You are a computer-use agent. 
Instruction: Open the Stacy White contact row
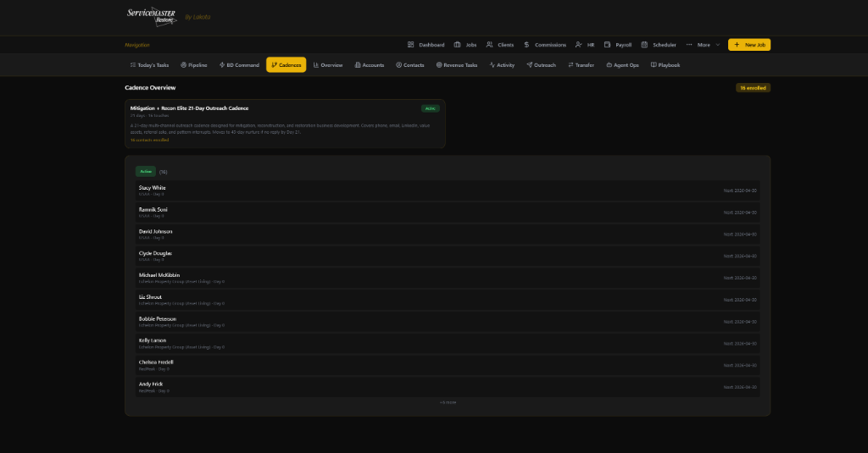coord(448,191)
